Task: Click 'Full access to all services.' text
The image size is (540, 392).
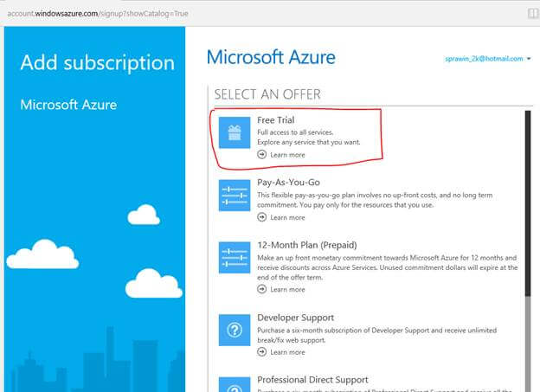Action: point(295,132)
